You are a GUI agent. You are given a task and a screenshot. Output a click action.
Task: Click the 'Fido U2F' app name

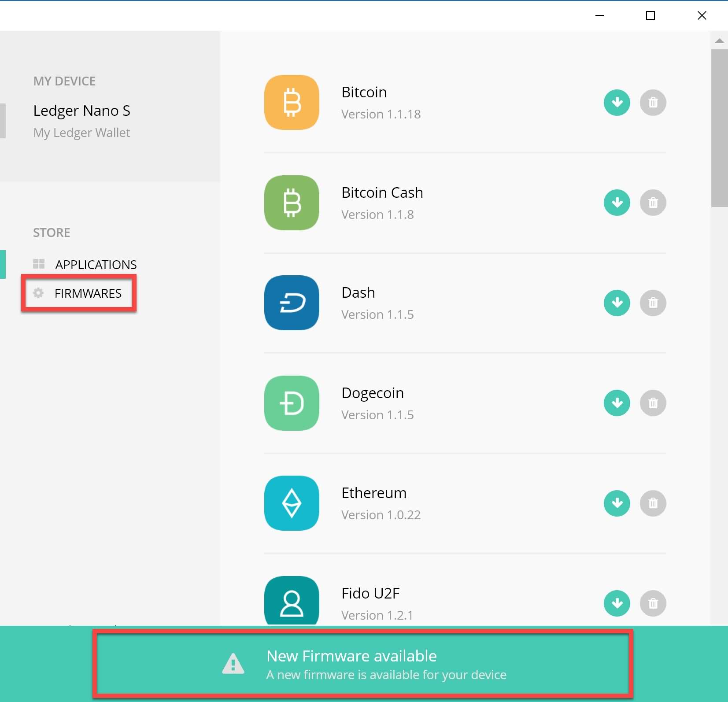coord(371,594)
